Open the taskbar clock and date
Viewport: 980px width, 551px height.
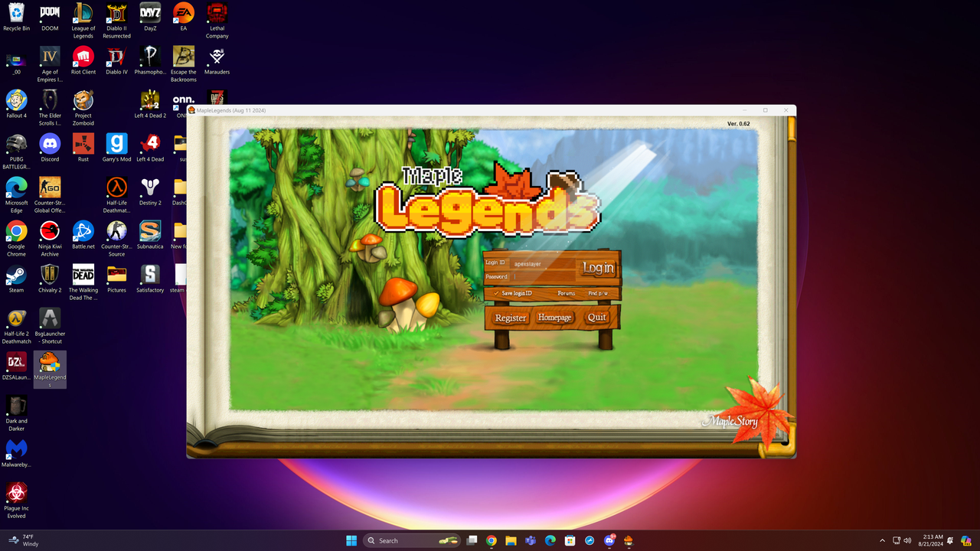pos(933,540)
